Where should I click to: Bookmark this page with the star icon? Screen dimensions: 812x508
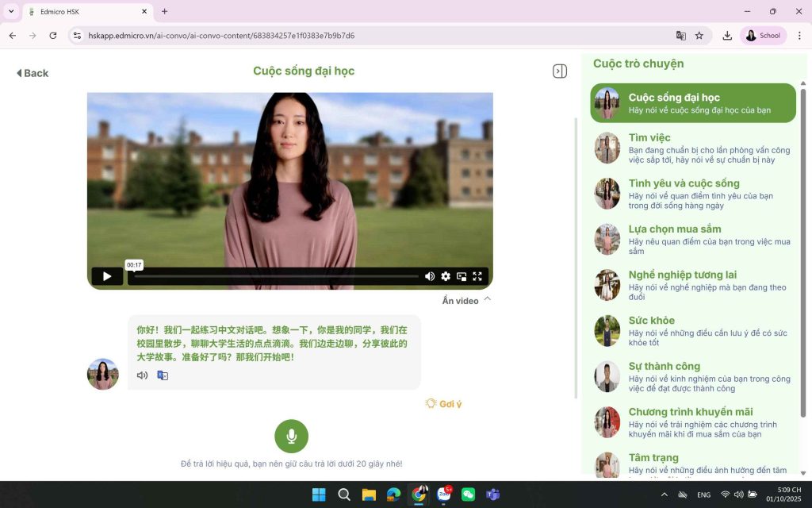[x=699, y=36]
